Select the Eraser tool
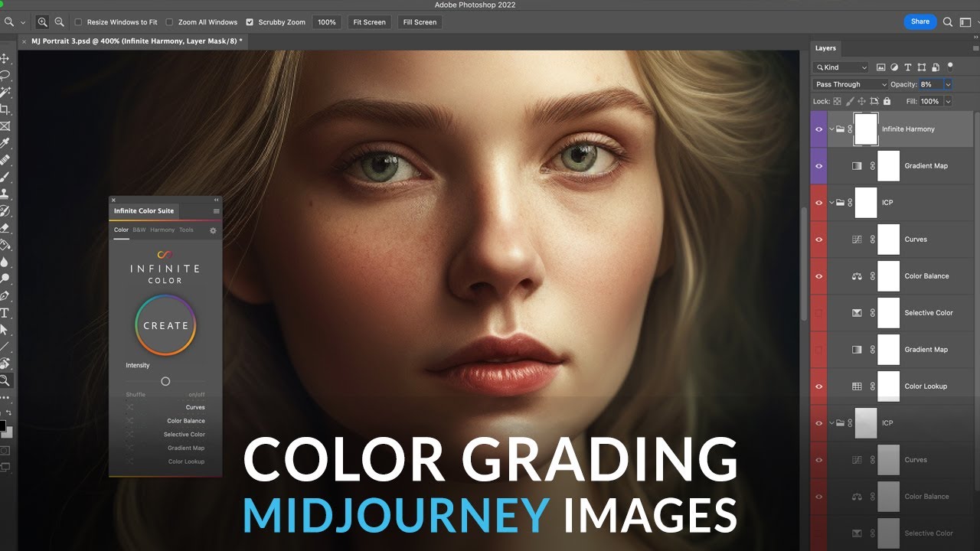The width and height of the screenshot is (980, 551). (5, 227)
